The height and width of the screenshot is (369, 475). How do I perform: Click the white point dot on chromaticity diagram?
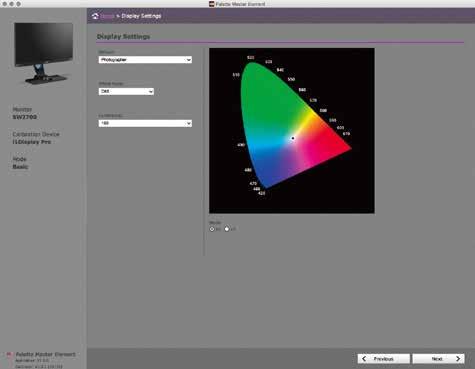[x=293, y=138]
